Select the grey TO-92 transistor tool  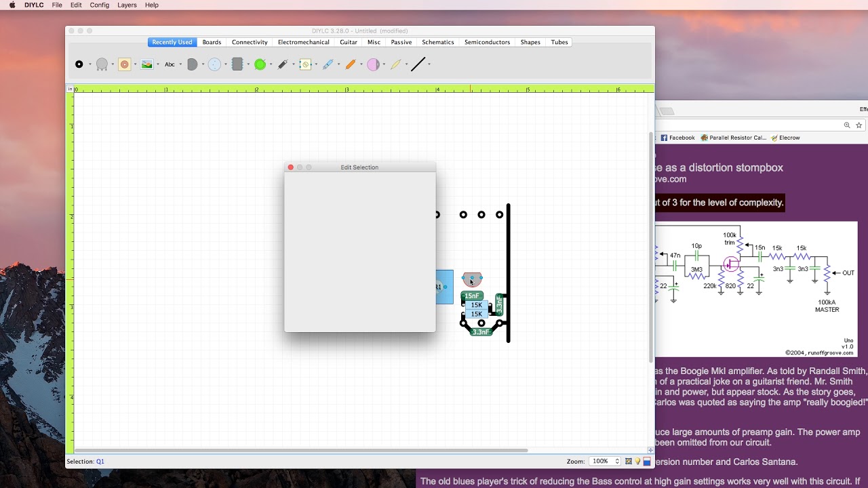click(x=192, y=64)
